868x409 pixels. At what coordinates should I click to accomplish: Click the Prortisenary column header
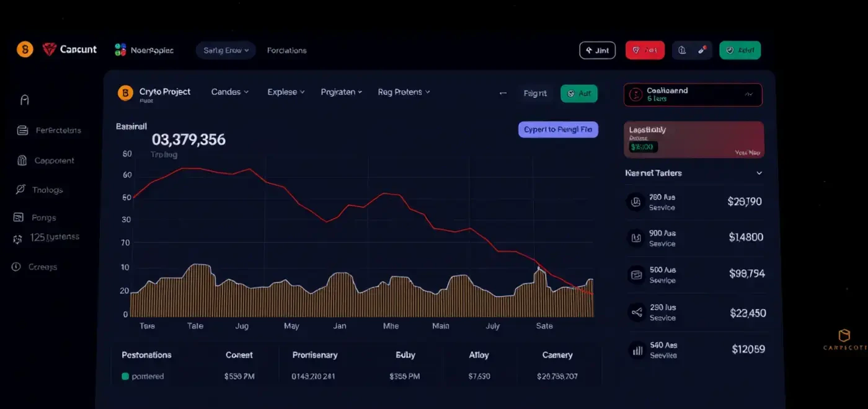tap(315, 355)
